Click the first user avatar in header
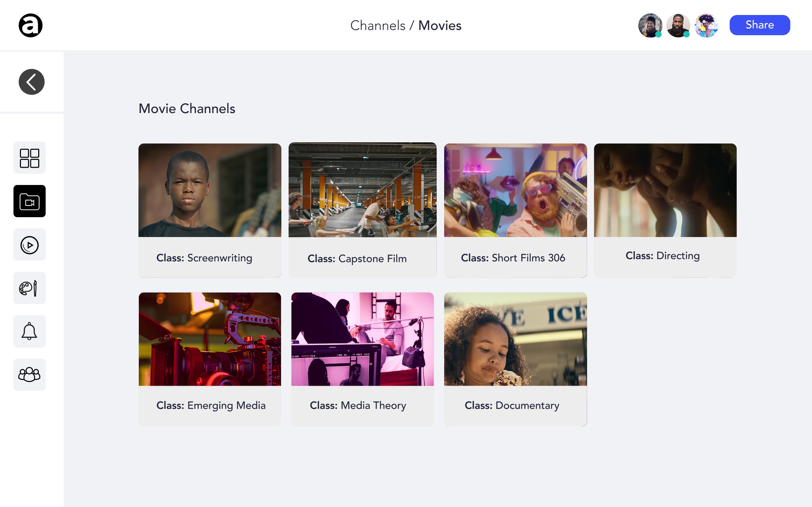 (x=650, y=25)
